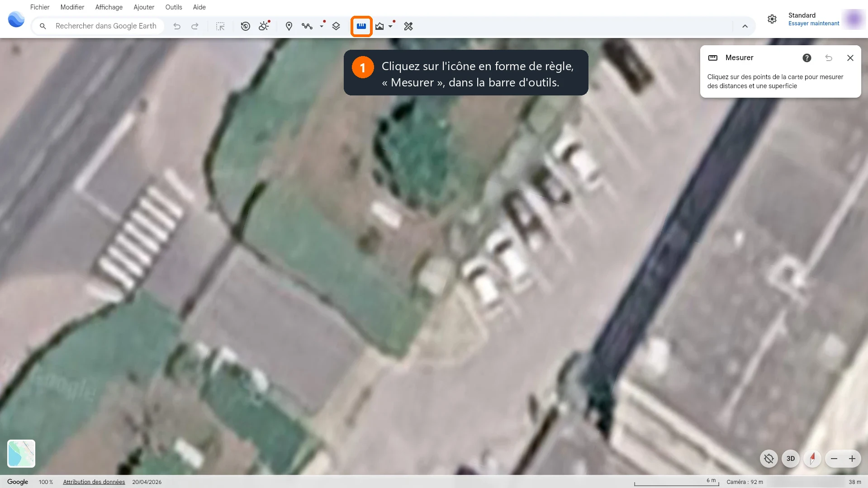868x488 pixels.
Task: Open help in the Mesurer panel
Action: click(807, 58)
